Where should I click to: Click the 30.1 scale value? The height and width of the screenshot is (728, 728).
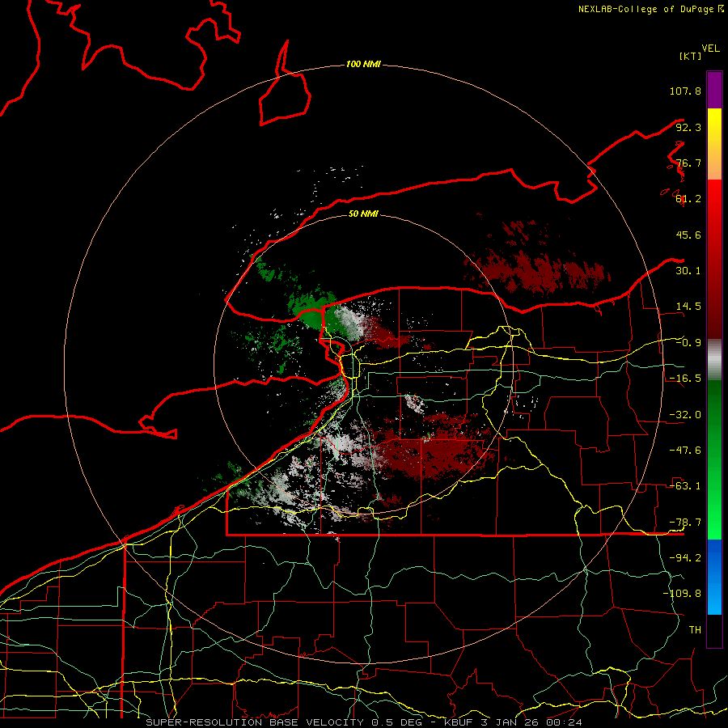pos(688,271)
